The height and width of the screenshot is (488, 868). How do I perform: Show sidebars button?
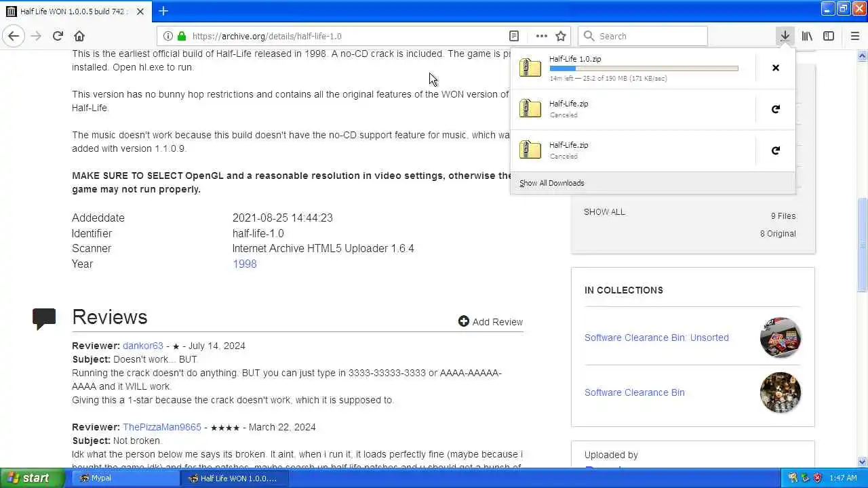coord(829,36)
